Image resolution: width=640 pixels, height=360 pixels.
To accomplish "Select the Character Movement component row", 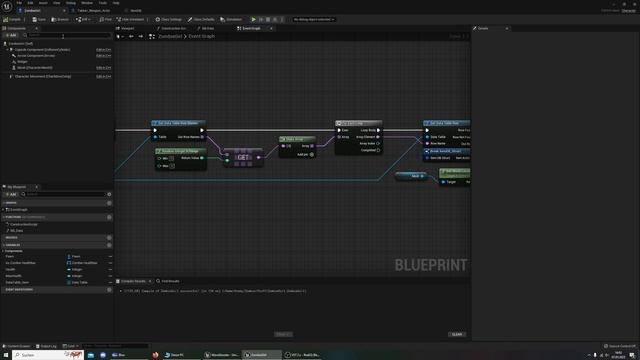I will [x=57, y=76].
